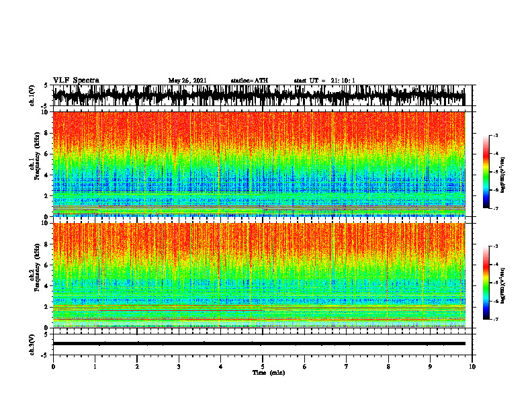Click the ch.1(V) waveform axis label
532x411 pixels.
click(x=32, y=95)
